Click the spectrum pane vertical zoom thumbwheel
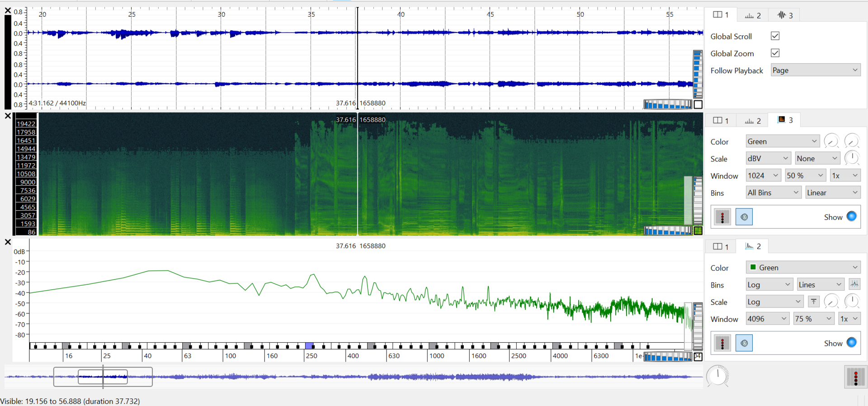Image resolution: width=868 pixels, height=406 pixels. coord(698,326)
